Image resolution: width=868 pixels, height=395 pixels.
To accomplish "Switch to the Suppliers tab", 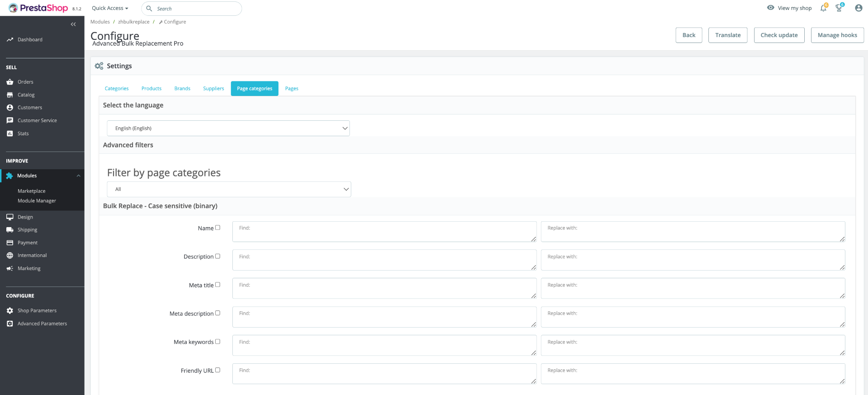I will 213,89.
